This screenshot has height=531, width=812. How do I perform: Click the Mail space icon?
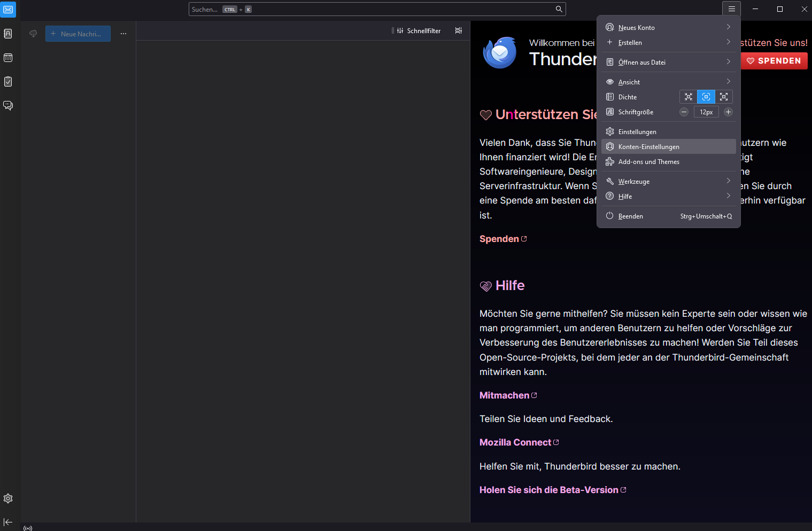[8, 10]
